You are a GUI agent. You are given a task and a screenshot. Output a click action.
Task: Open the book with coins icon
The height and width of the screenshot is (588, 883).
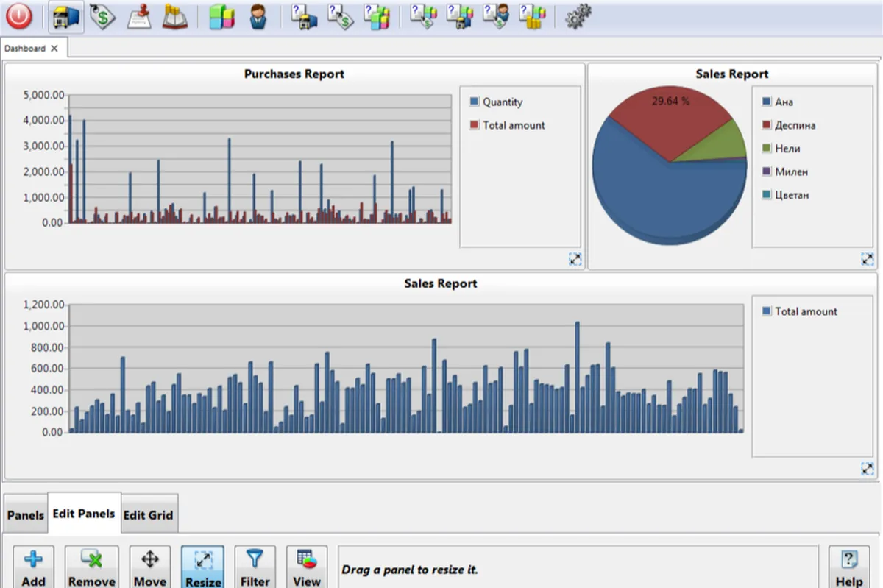point(175,16)
